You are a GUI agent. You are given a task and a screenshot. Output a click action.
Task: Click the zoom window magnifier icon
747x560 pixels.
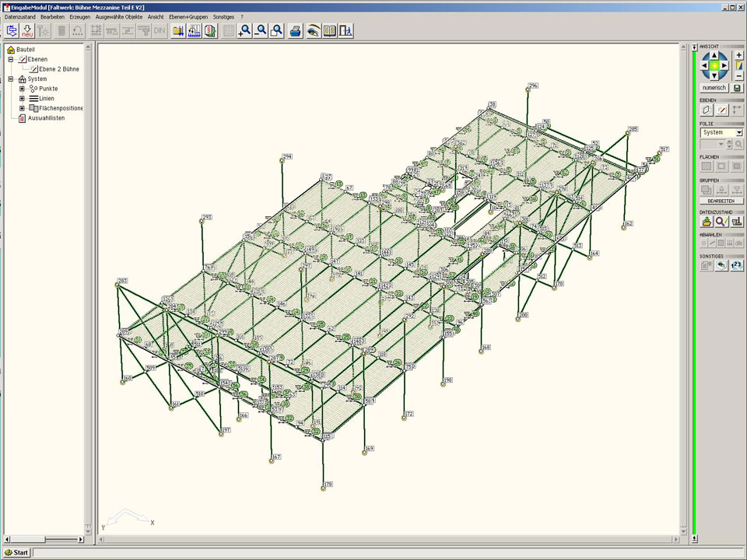(276, 31)
